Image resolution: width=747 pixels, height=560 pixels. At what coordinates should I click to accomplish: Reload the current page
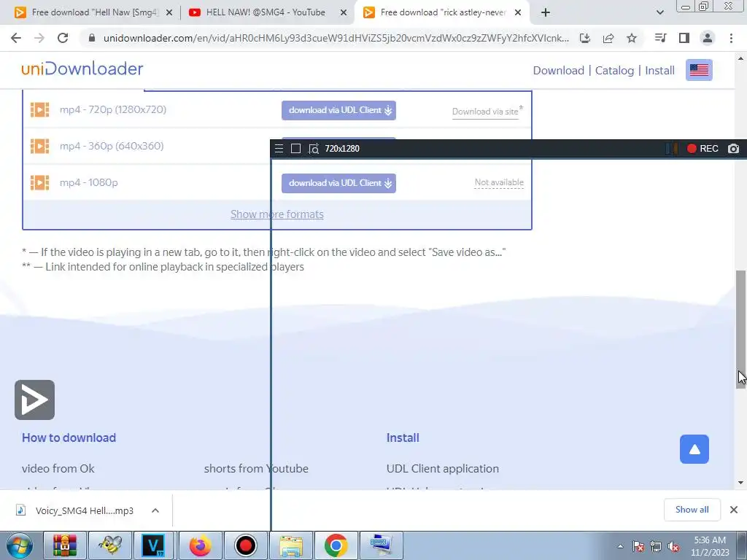63,38
